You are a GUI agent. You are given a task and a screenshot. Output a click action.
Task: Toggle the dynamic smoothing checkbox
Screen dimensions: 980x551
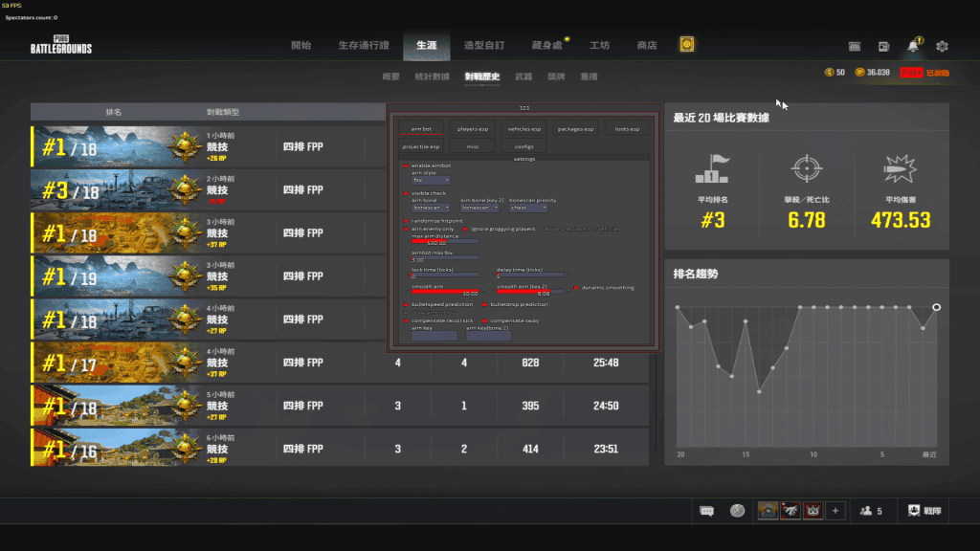(576, 287)
